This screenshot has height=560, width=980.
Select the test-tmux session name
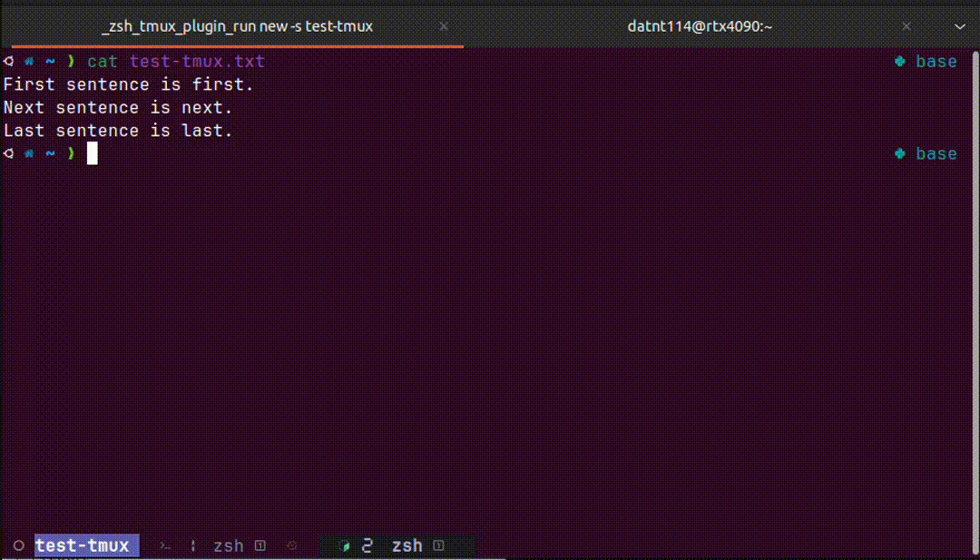click(x=85, y=545)
